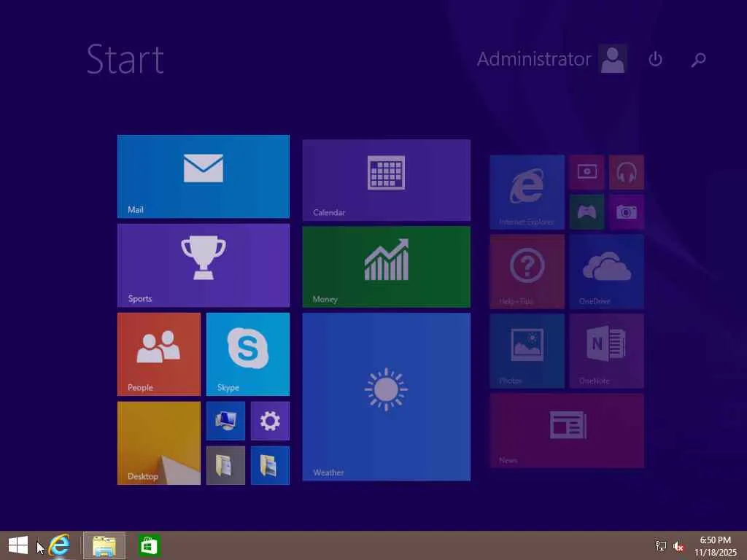Open the small Video tile
The width and height of the screenshot is (747, 560).
(587, 172)
